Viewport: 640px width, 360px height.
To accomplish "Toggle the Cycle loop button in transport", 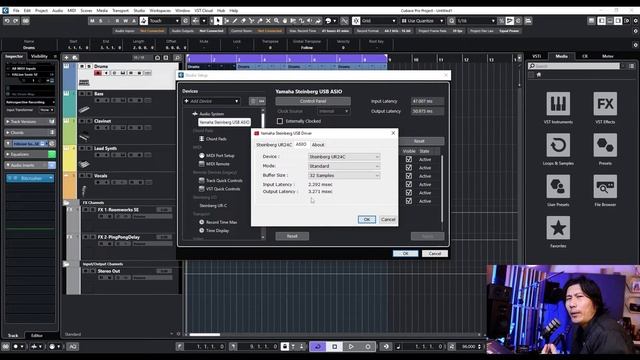I will coord(318,347).
